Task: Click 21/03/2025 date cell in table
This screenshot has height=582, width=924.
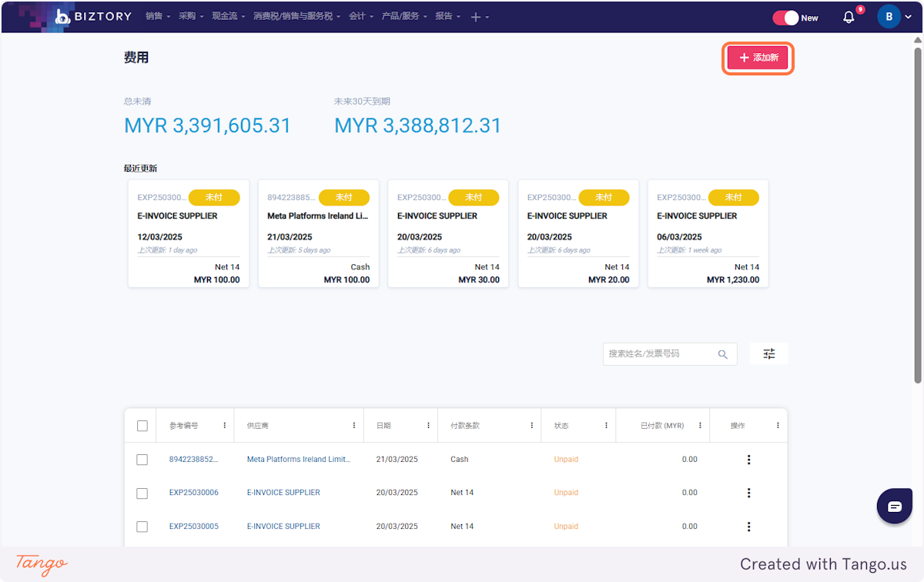Action: pyautogui.click(x=397, y=460)
